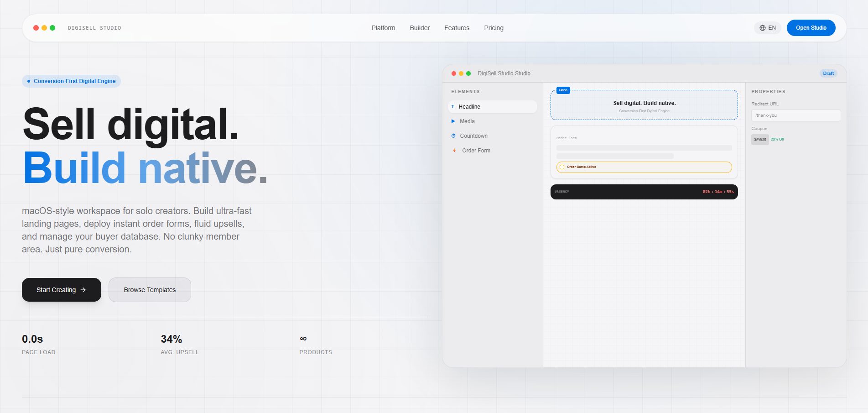Open the Platform nav item
The width and height of the screenshot is (868, 413).
383,28
